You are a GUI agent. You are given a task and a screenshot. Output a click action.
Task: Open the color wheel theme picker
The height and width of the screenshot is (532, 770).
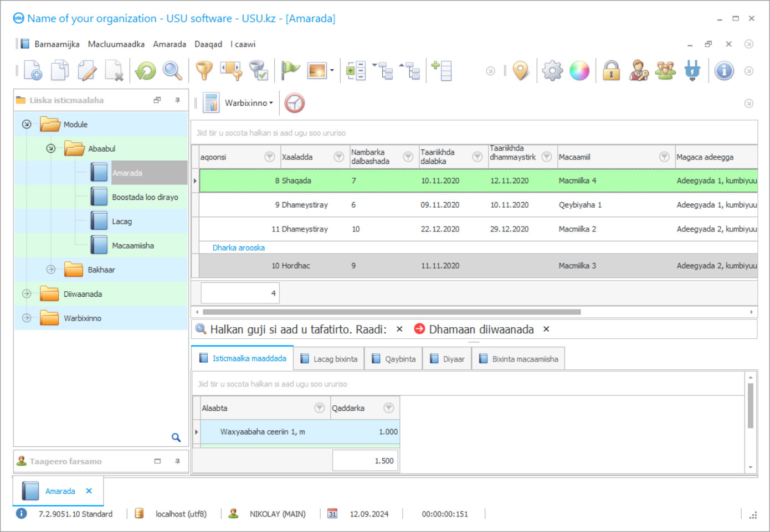tap(579, 71)
